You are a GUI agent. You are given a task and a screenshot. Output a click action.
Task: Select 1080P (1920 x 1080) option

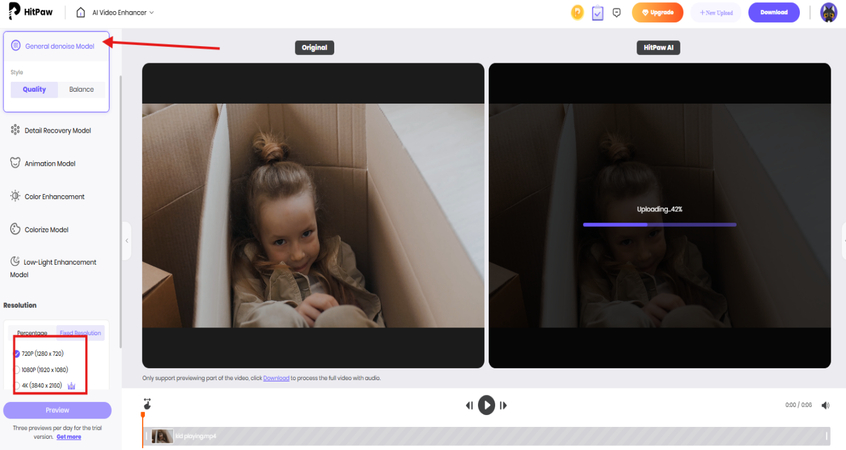pos(41,370)
